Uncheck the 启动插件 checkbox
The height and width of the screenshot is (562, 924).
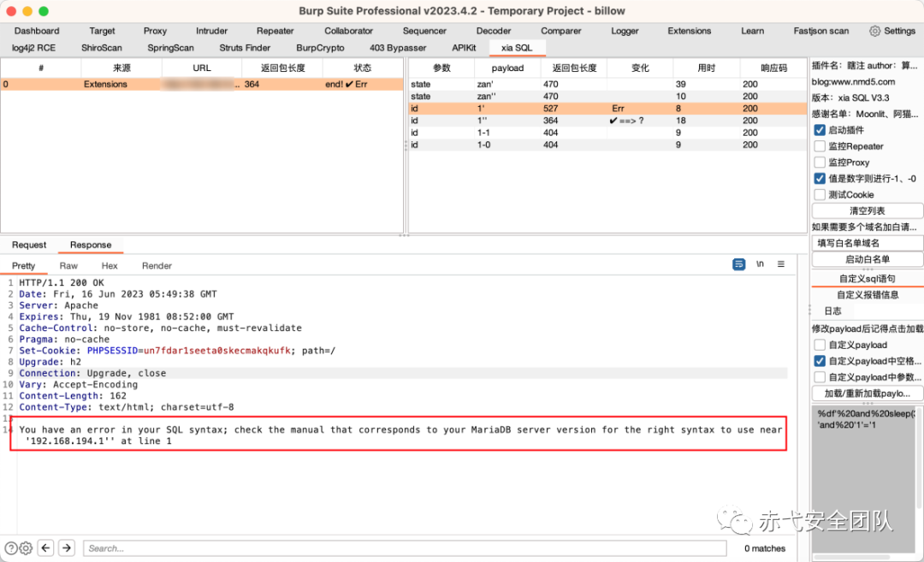click(819, 130)
